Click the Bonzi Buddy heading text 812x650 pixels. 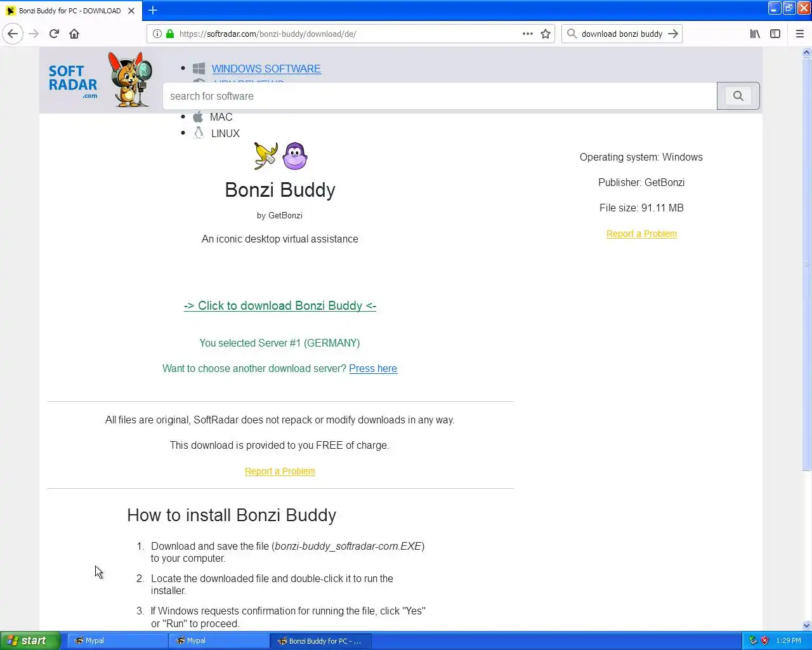coord(280,190)
